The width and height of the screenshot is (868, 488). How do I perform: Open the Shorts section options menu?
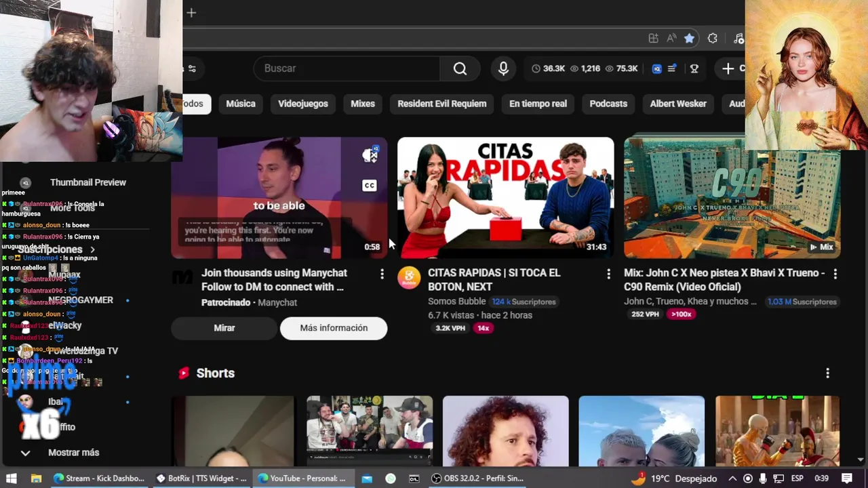827,373
